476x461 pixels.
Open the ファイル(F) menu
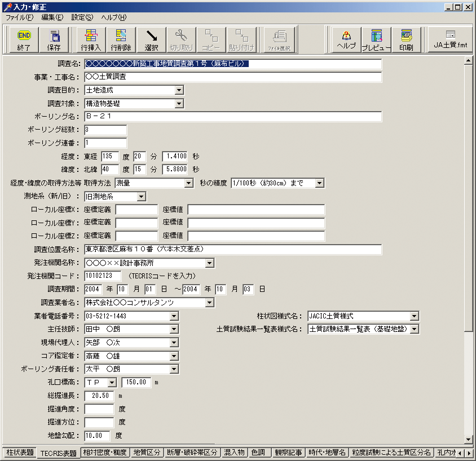[x=20, y=17]
